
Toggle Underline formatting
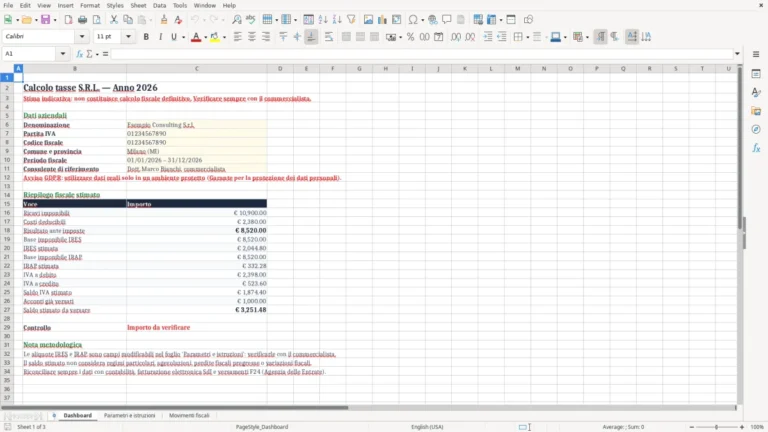coord(173,37)
